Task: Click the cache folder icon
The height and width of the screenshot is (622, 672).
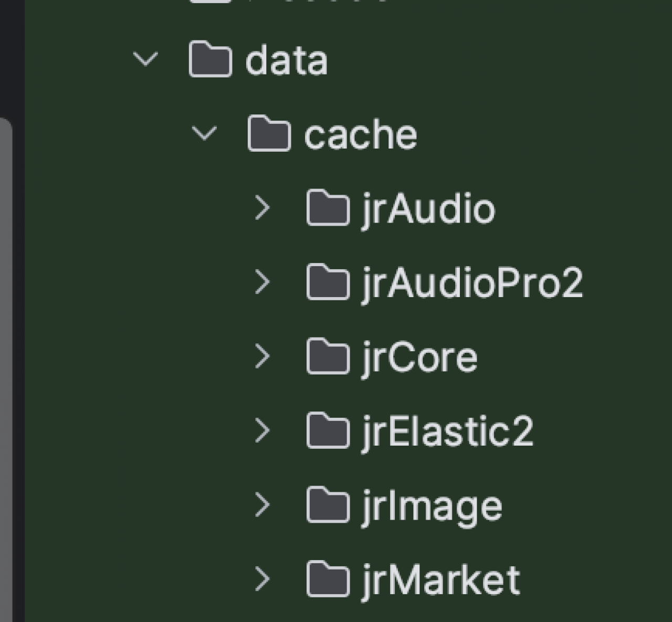Action: point(269,134)
